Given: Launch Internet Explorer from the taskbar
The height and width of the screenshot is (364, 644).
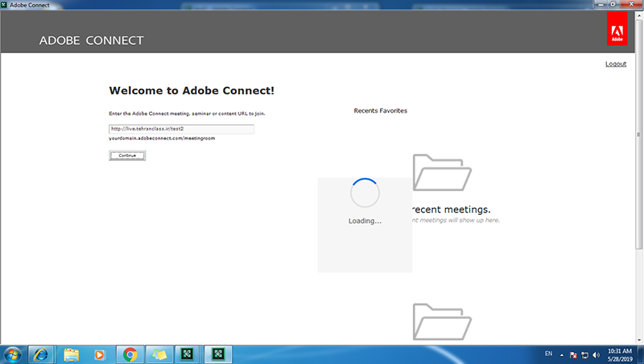Looking at the screenshot, I should tap(41, 354).
